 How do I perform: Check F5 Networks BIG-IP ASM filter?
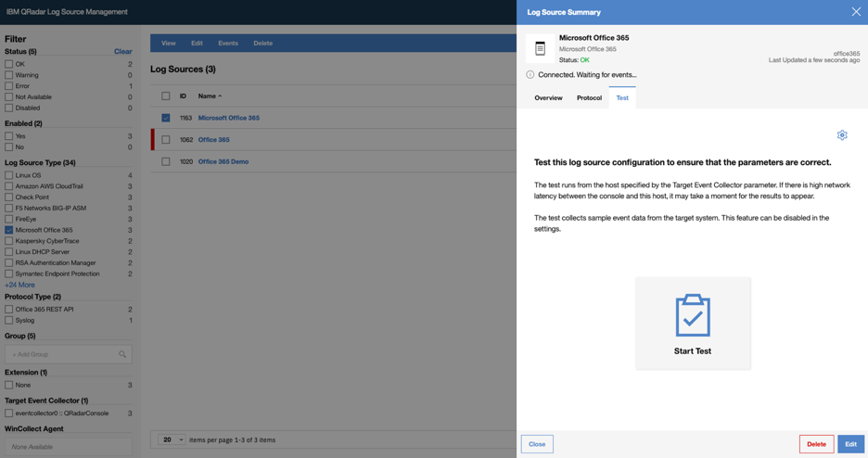(9, 208)
